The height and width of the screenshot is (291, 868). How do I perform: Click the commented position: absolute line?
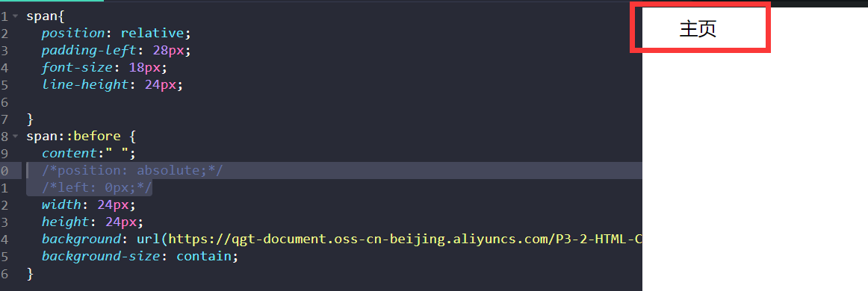(132, 170)
